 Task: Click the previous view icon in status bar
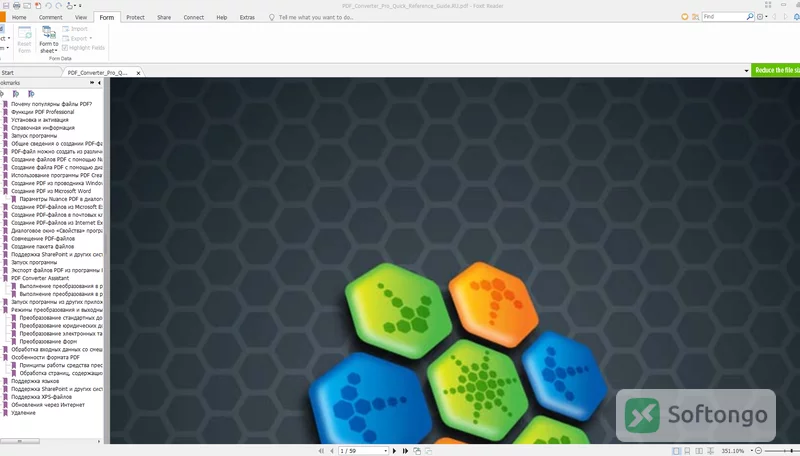(417, 451)
